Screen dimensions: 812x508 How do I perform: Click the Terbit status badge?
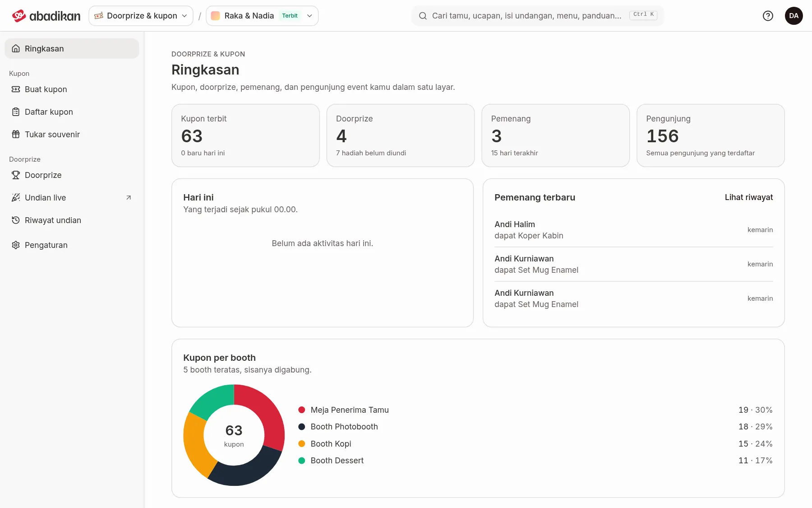click(x=290, y=16)
